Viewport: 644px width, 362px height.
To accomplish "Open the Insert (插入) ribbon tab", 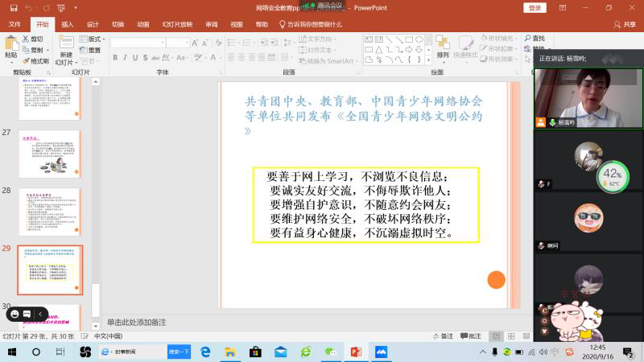I will [68, 24].
